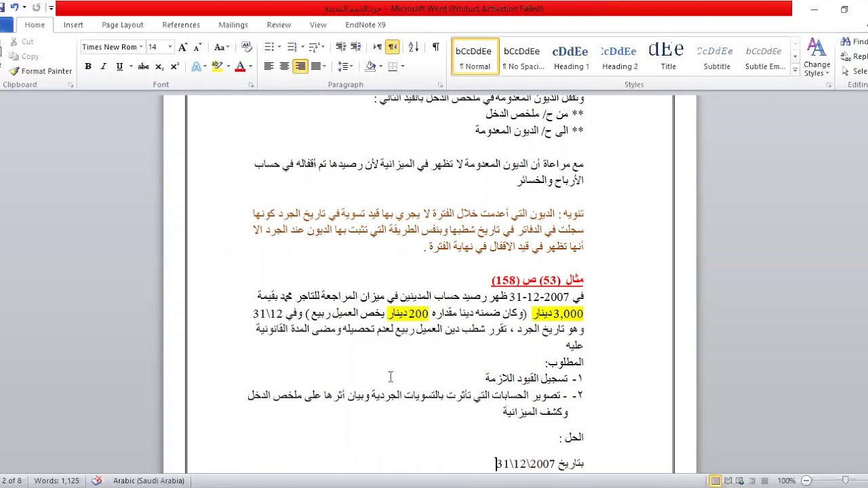Redo the last action
The height and width of the screenshot is (488, 868).
click(36, 7)
